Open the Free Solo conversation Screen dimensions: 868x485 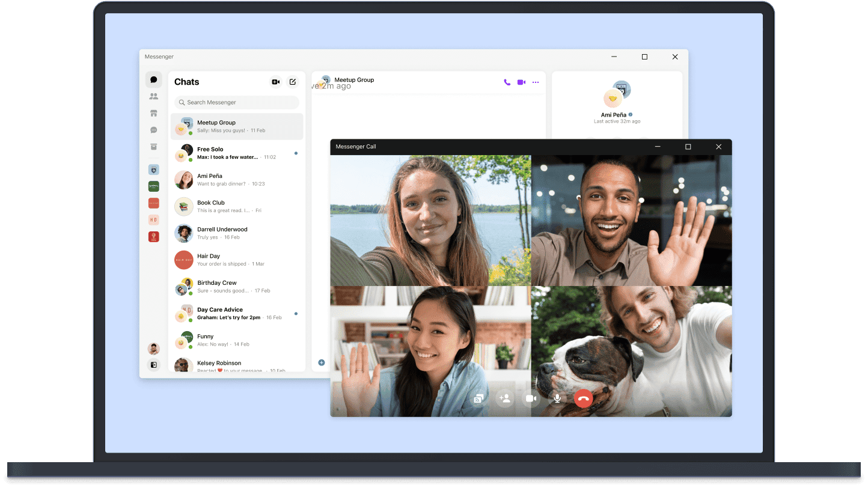(237, 153)
